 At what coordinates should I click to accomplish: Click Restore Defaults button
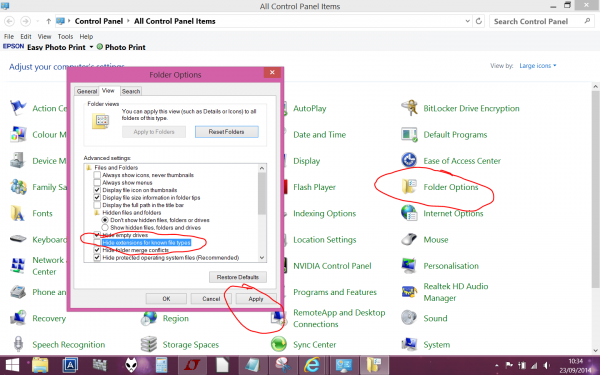pos(238,277)
